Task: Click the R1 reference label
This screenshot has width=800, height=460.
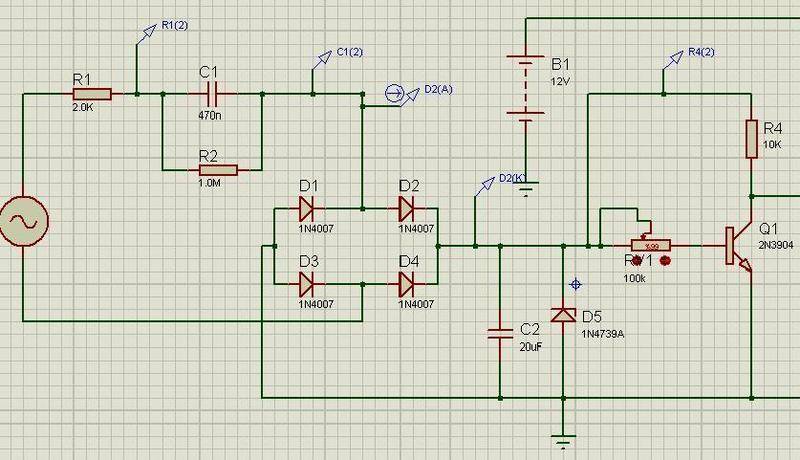Action: coord(82,80)
